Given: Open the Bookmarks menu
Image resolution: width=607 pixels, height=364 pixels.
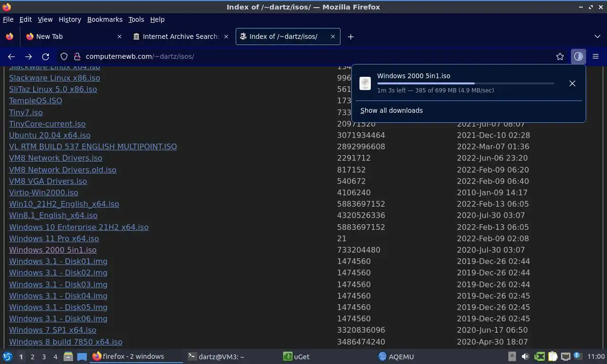Looking at the screenshot, I should (x=105, y=19).
